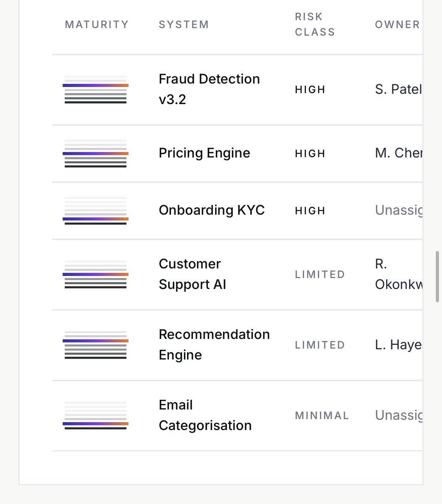This screenshot has width=442, height=504.
Task: Click the MINIMAL risk label for Email Categorisation
Action: tap(322, 415)
